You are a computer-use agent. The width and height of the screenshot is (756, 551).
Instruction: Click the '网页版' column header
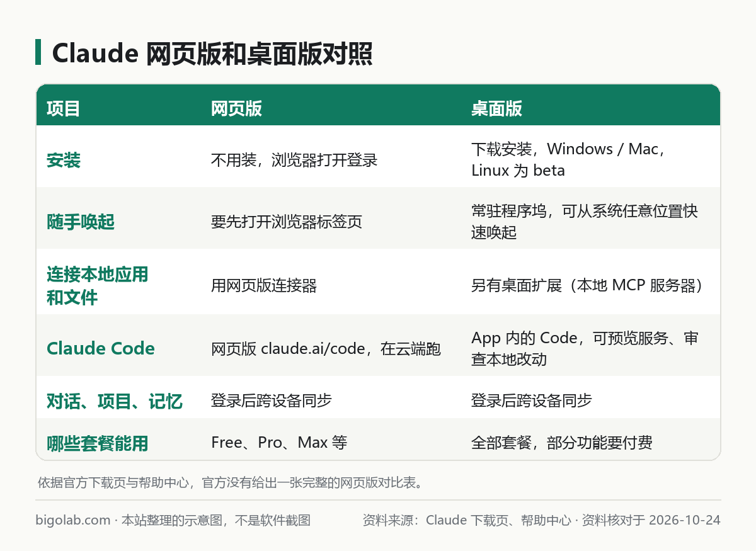pyautogui.click(x=236, y=109)
